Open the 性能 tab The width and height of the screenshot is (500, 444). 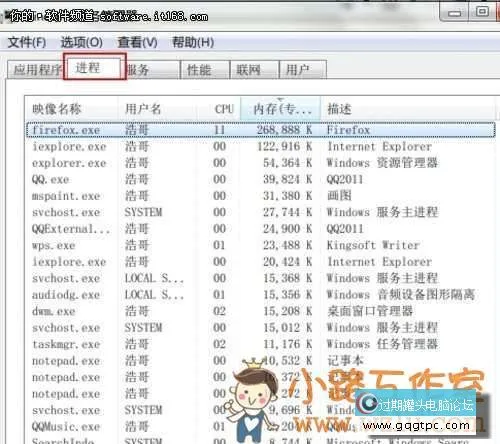(x=205, y=70)
